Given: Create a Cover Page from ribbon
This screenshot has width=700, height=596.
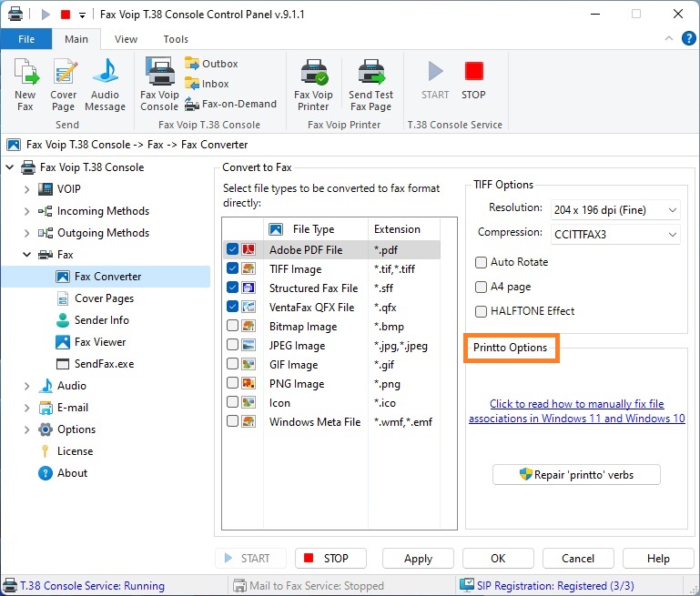Looking at the screenshot, I should [x=64, y=85].
